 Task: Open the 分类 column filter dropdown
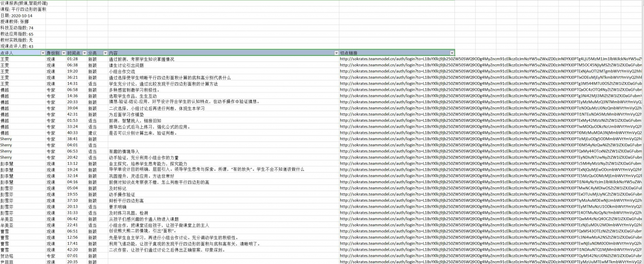click(x=105, y=53)
